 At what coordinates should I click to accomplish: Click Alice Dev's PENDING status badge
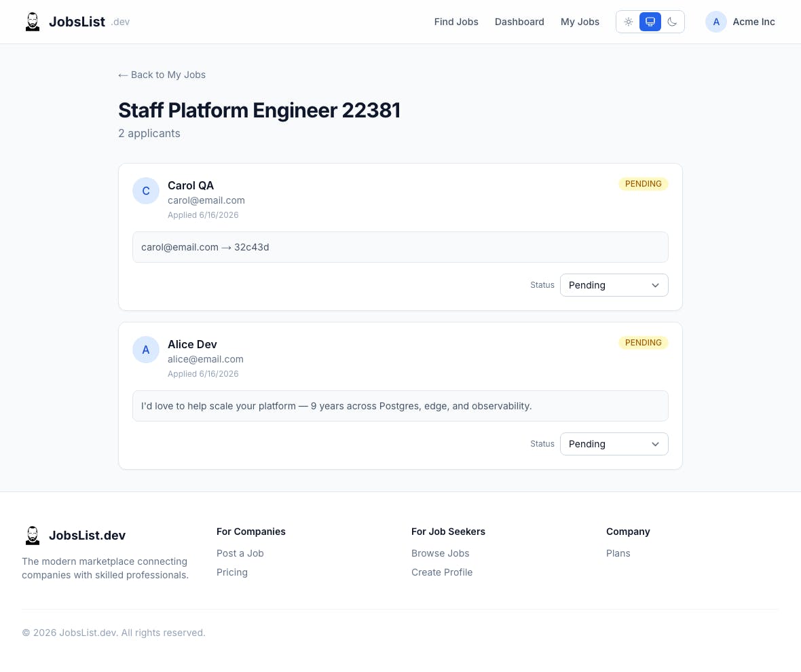tap(643, 343)
